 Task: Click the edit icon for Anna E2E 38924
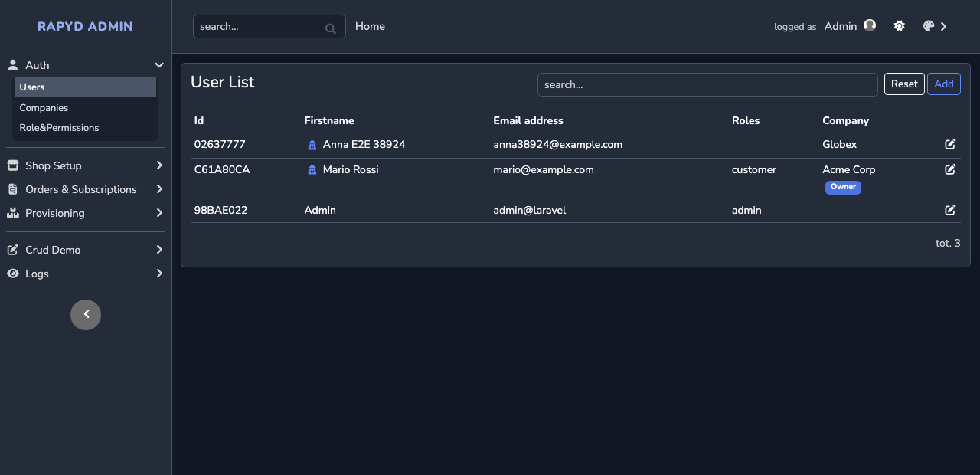click(950, 144)
